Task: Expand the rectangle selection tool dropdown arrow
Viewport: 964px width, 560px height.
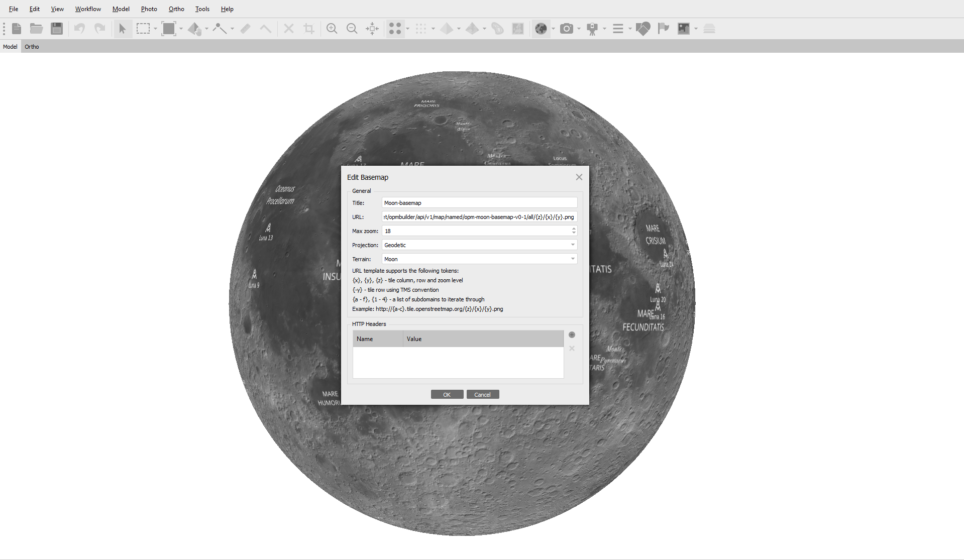Action: click(x=155, y=29)
